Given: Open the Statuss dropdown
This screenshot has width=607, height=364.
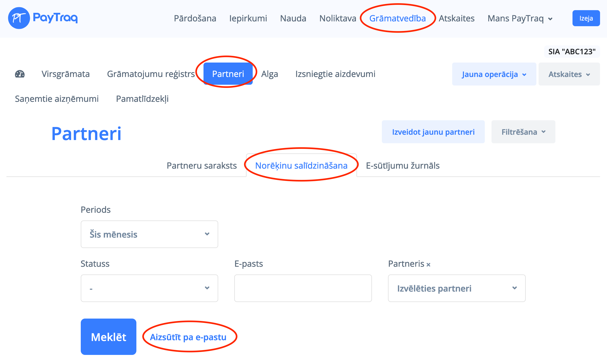Looking at the screenshot, I should [149, 288].
